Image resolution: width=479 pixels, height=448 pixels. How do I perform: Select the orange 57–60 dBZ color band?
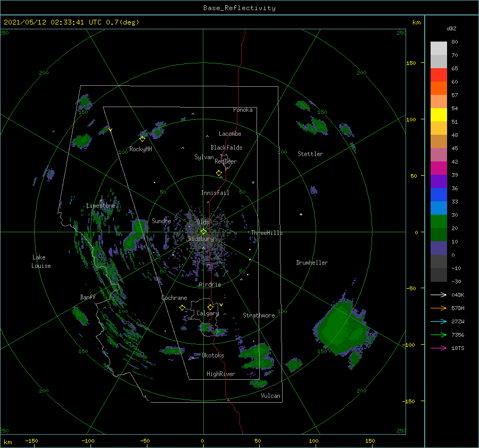[x=439, y=88]
